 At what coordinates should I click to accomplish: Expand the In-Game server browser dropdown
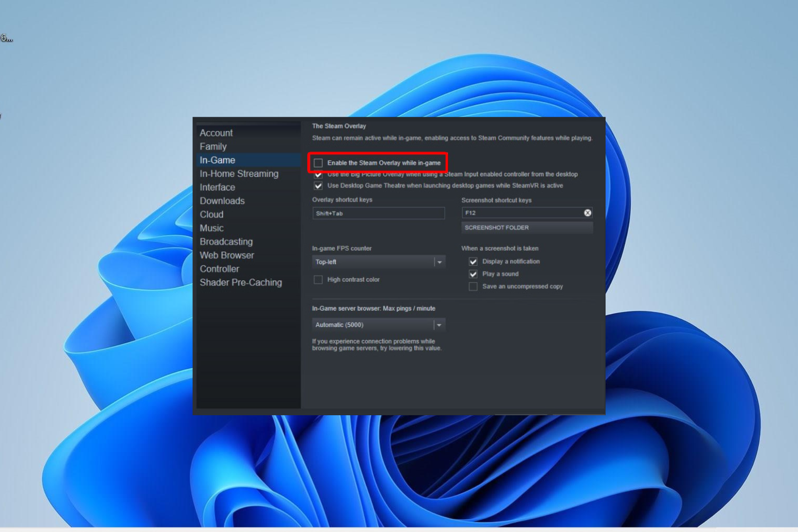[x=439, y=325]
